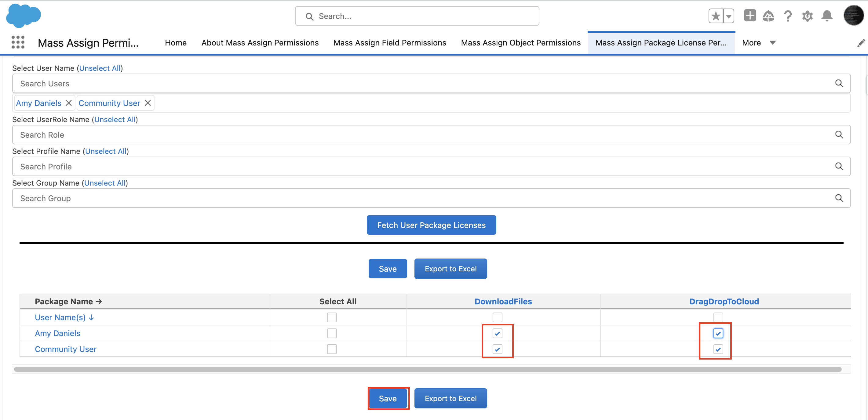
Task: Open the Setup gear menu
Action: coord(807,16)
